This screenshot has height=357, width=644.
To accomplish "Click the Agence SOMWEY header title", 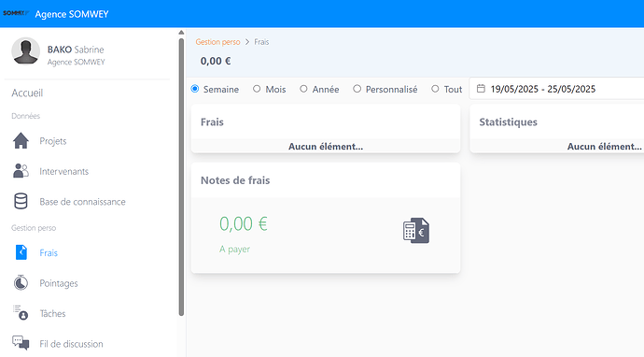I will point(72,14).
